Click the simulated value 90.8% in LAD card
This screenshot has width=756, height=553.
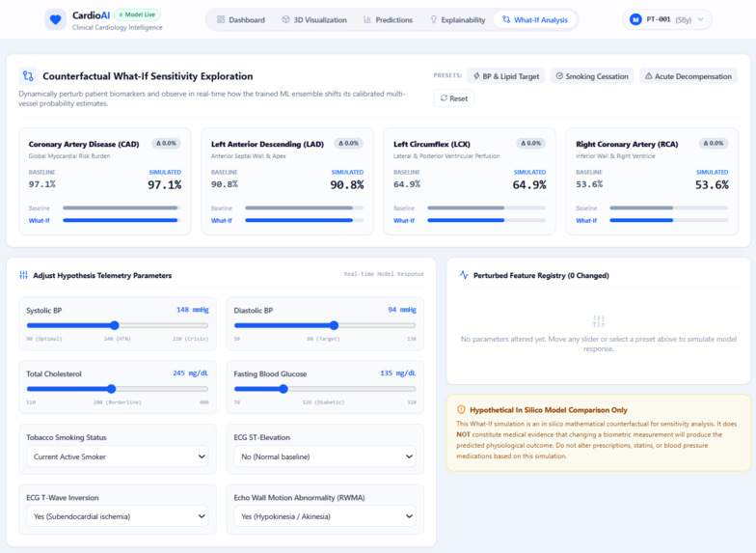[x=347, y=185]
